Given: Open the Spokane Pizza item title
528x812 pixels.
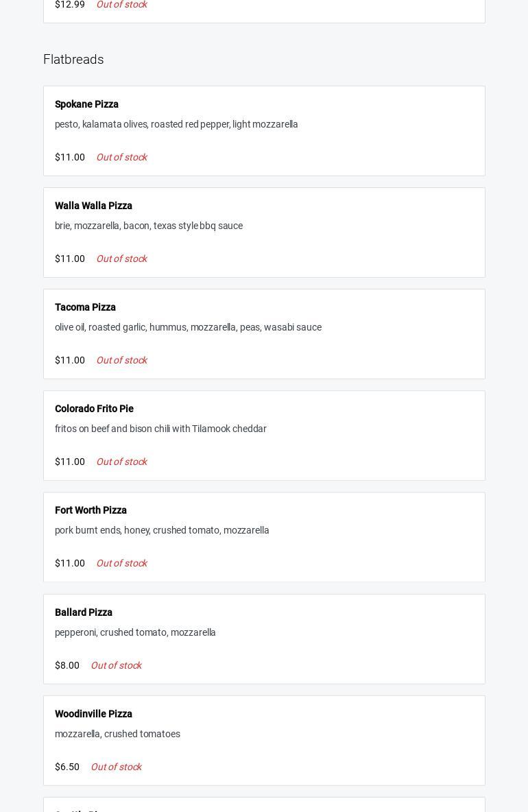Looking at the screenshot, I should (86, 104).
